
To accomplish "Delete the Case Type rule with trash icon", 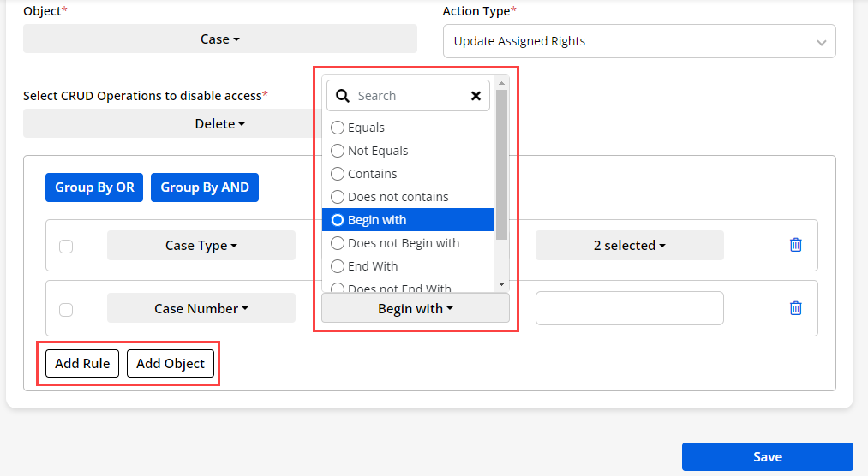I will (795, 245).
